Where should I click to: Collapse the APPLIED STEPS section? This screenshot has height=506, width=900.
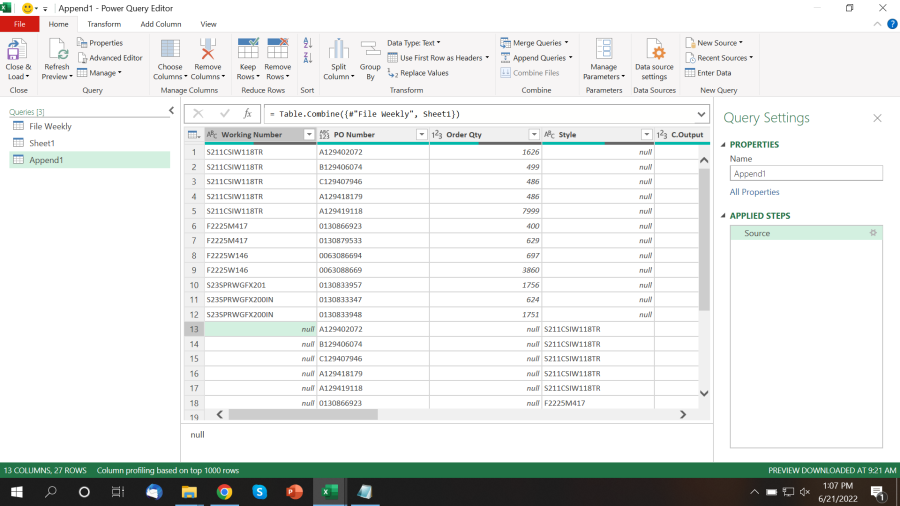(x=723, y=216)
